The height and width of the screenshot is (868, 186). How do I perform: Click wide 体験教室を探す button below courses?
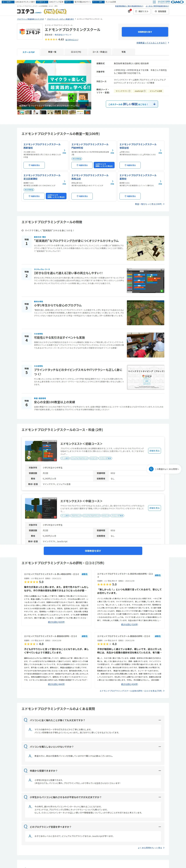pos(93,551)
